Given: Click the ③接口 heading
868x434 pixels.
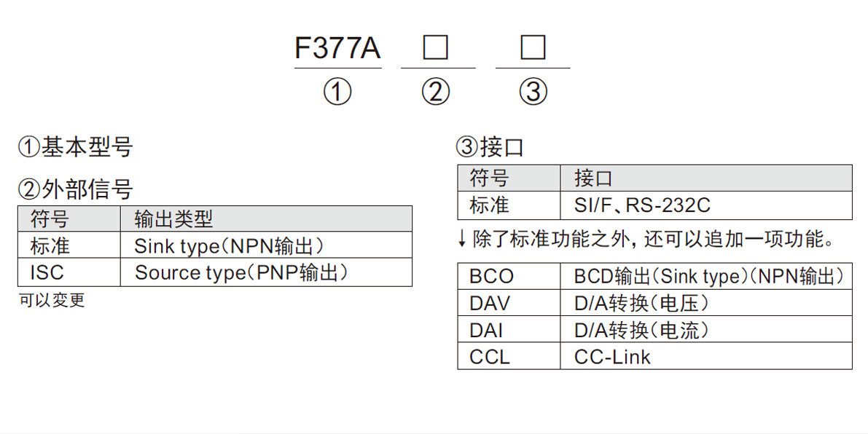Looking at the screenshot, I should pos(490,148).
